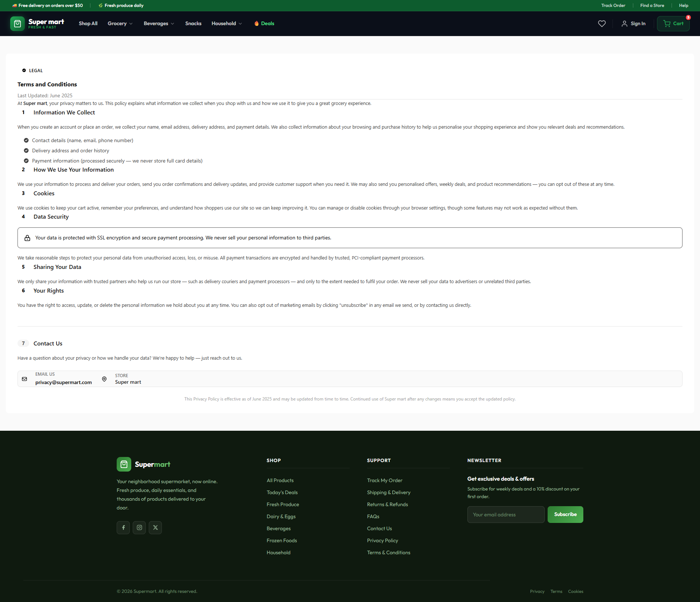Click the Sign In user icon
The width and height of the screenshot is (700, 602).
pyautogui.click(x=625, y=24)
